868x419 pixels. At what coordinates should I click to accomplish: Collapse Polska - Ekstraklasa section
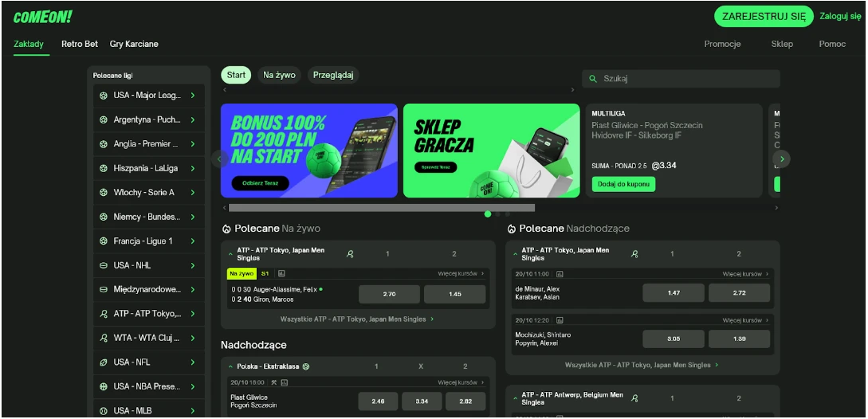tap(230, 366)
